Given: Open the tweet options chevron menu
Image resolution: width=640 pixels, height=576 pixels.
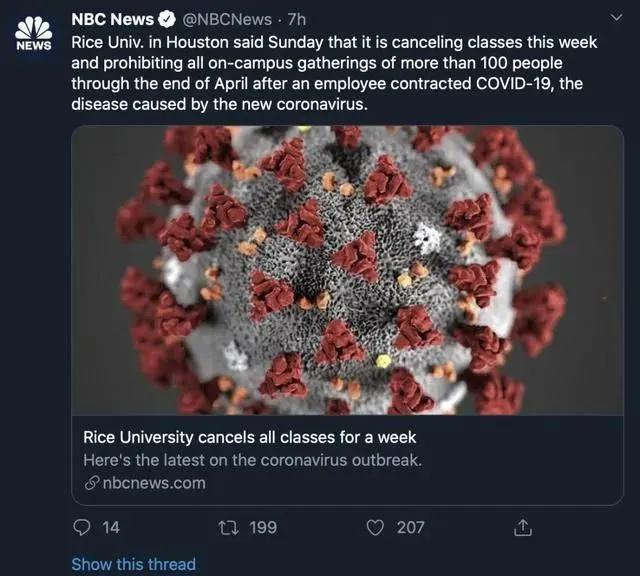Looking at the screenshot, I should click(x=615, y=18).
